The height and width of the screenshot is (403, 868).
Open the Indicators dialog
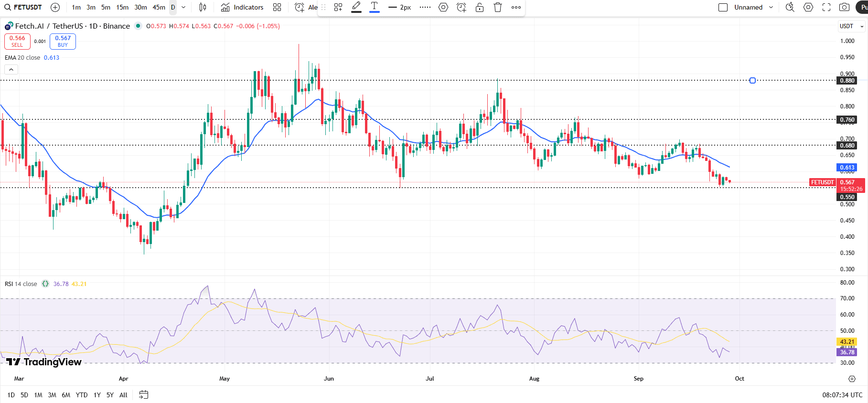tap(242, 7)
